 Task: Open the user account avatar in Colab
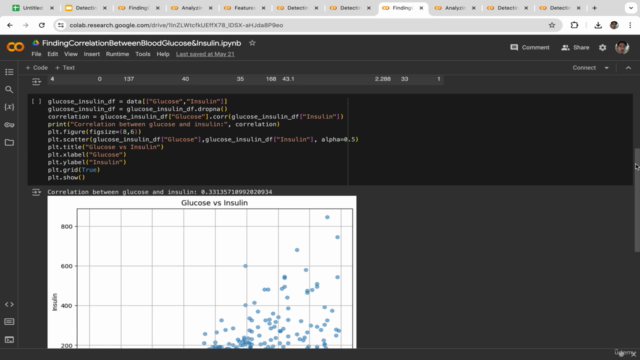click(x=622, y=47)
